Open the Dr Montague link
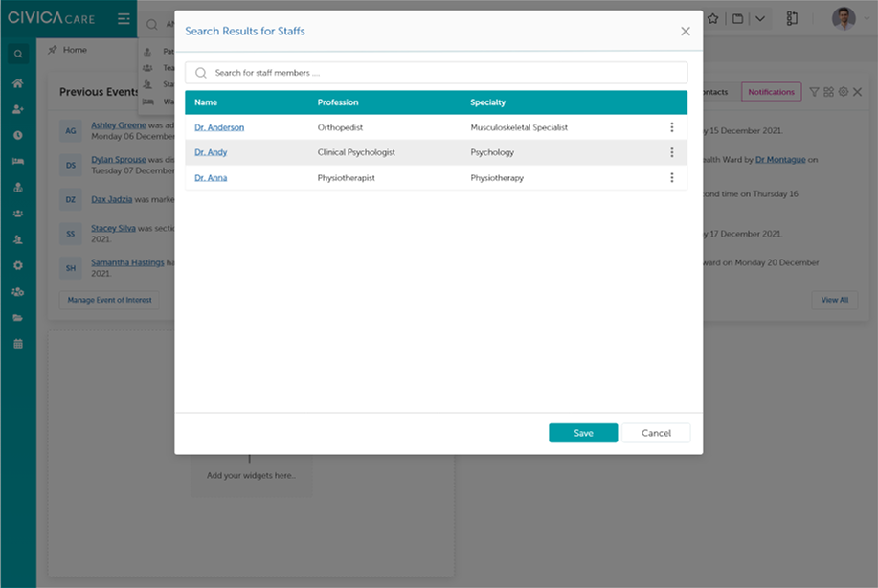The width and height of the screenshot is (878, 588). pyautogui.click(x=780, y=160)
